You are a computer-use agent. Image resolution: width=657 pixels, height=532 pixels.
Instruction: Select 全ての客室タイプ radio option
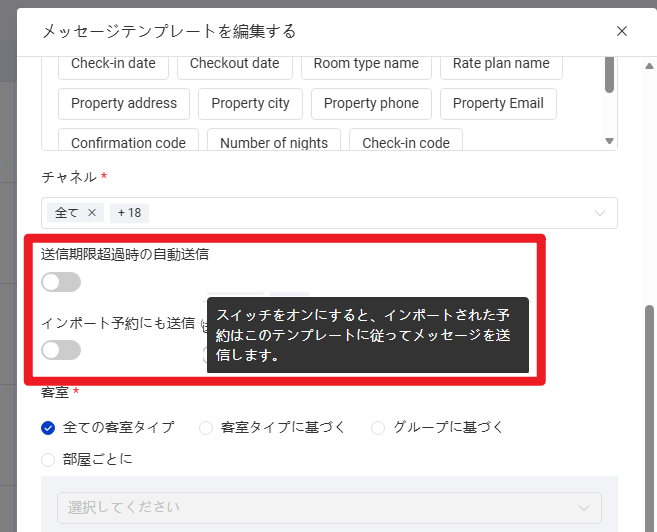[48, 428]
